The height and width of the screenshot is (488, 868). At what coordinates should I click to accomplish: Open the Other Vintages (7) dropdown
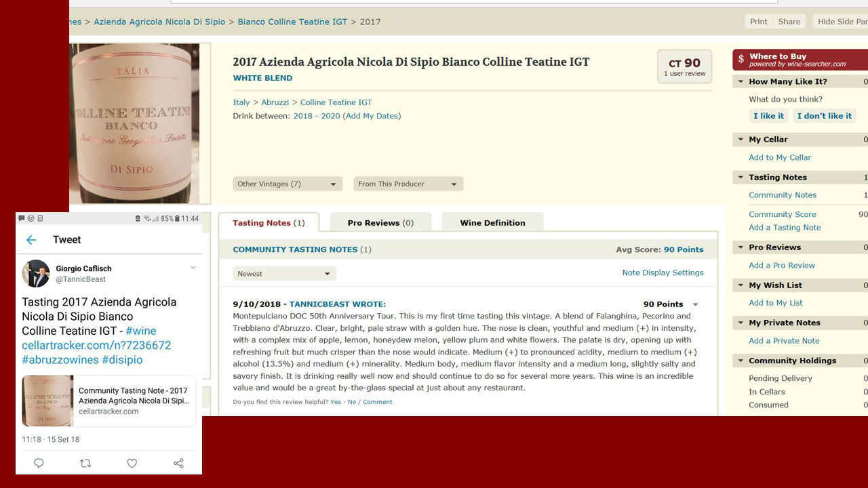click(x=288, y=184)
